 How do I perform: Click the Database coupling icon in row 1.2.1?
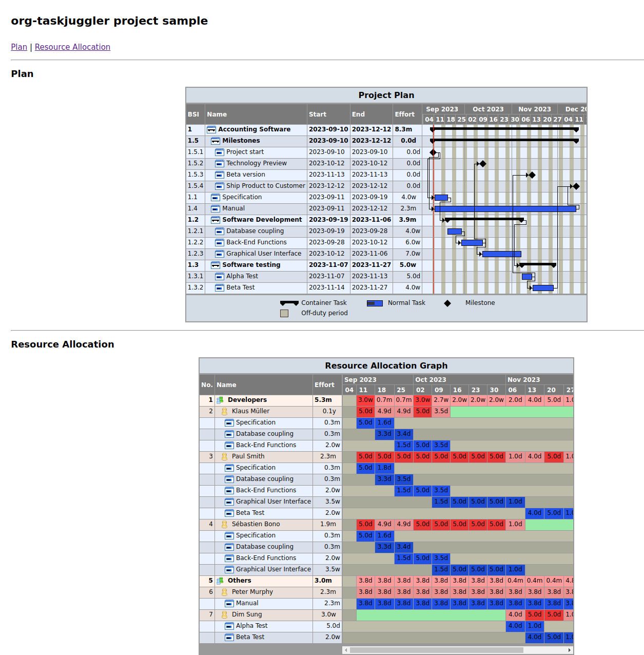(x=220, y=232)
